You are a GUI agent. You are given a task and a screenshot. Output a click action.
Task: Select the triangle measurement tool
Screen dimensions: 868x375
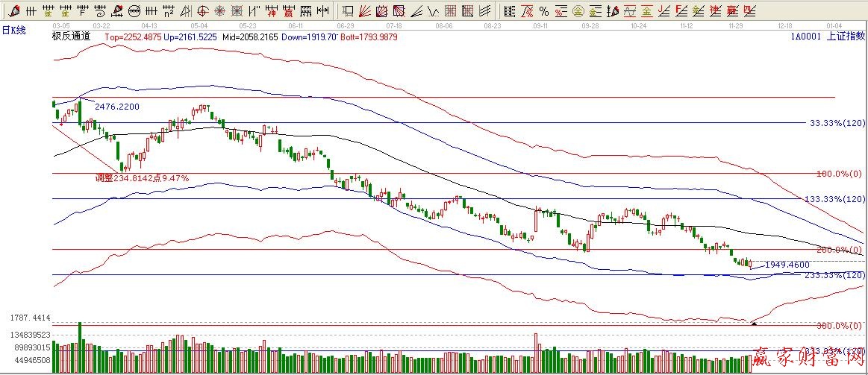click(x=186, y=11)
